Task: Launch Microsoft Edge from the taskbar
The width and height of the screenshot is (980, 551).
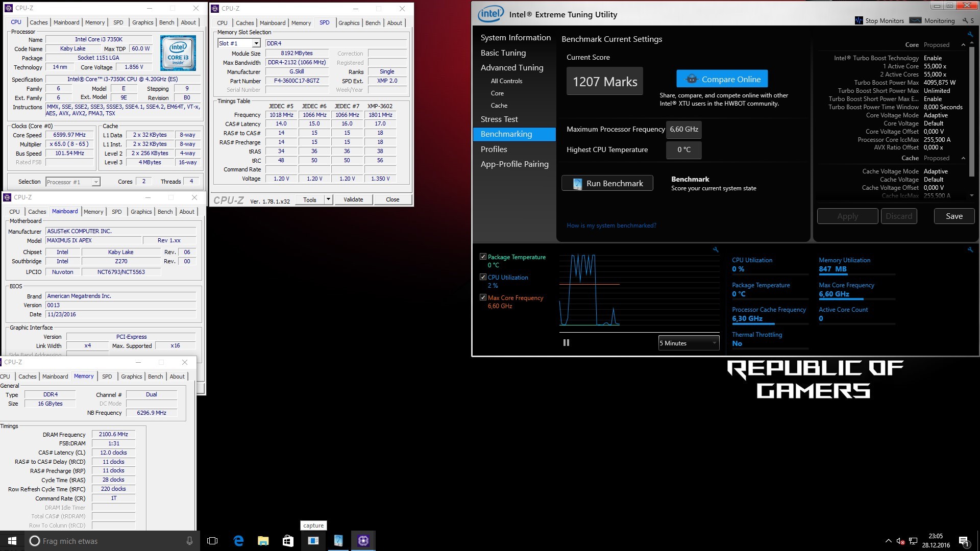Action: pyautogui.click(x=238, y=541)
